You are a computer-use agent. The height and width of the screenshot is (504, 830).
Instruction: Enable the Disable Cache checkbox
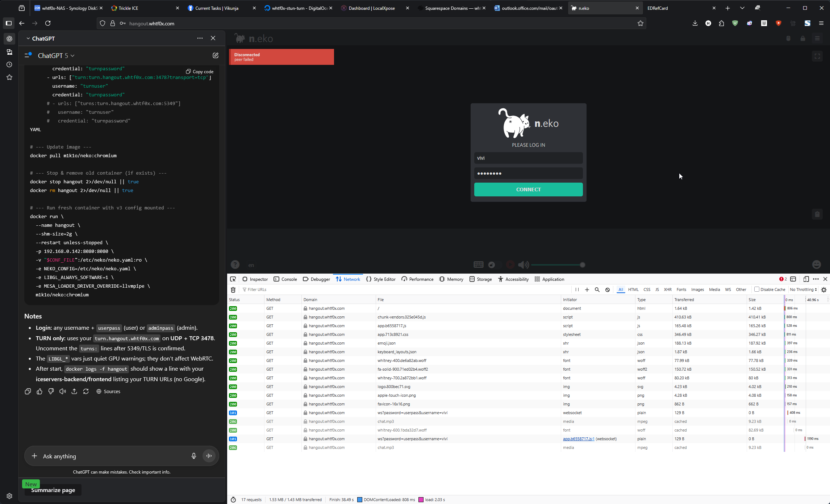757,289
